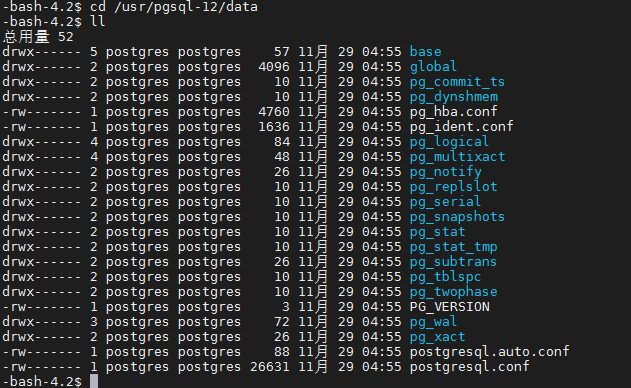The height and width of the screenshot is (388, 631).
Task: Click the pg_commit_ts directory name
Action: click(x=457, y=82)
